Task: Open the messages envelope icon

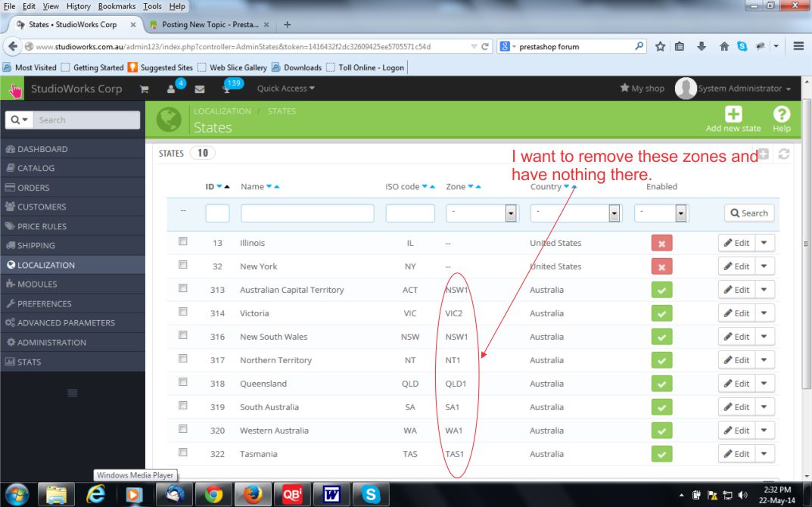Action: point(199,89)
